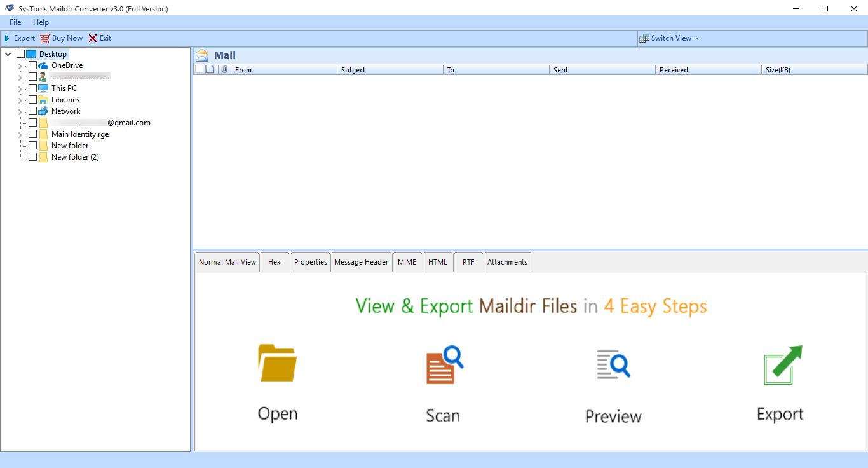Click the New folder (2) icon
Screen dimensions: 868x468
43,157
